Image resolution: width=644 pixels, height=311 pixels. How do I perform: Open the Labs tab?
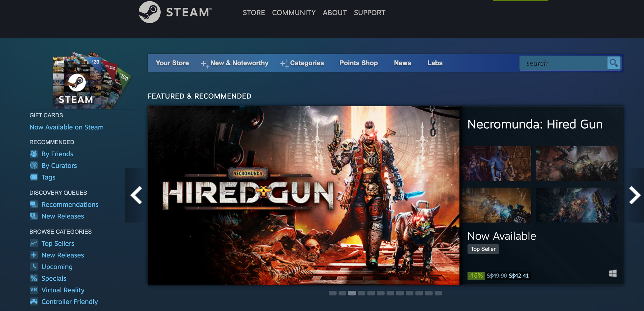435,63
